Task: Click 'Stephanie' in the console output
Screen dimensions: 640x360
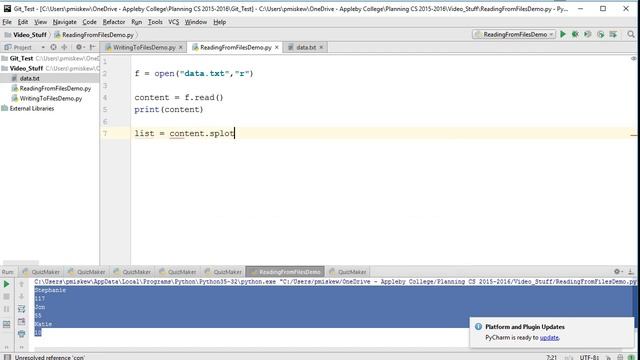Action: (x=50, y=290)
